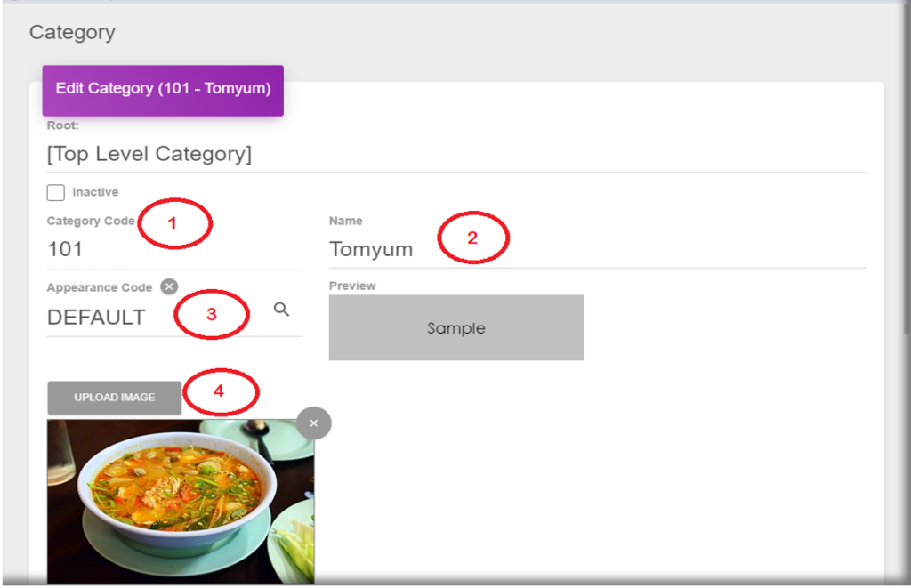Screen dimensions: 911x588
Task: Click the Appearance Code label text
Action: click(100, 287)
